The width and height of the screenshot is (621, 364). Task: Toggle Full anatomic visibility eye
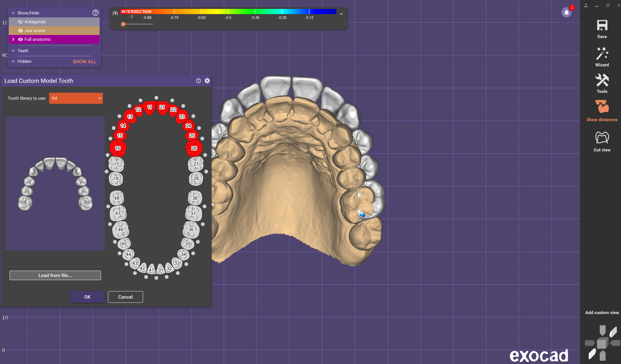coord(20,39)
